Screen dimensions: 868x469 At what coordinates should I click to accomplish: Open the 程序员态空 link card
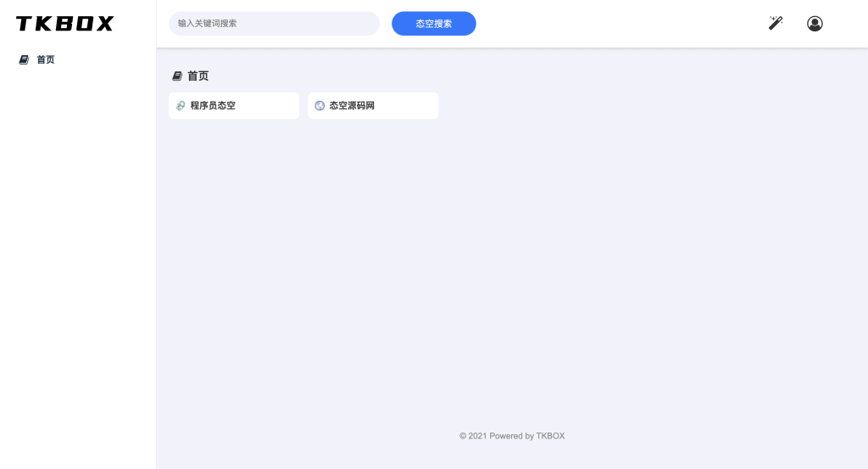[x=234, y=105]
